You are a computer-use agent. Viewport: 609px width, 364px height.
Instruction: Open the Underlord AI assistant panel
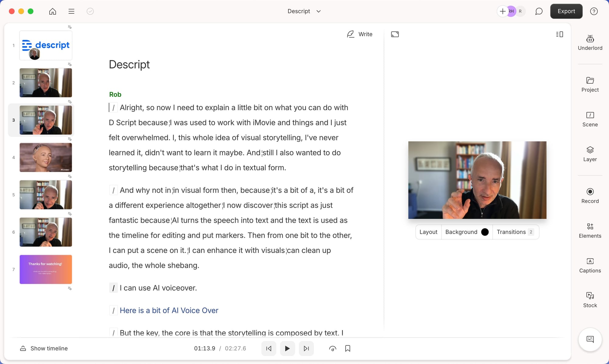(590, 43)
